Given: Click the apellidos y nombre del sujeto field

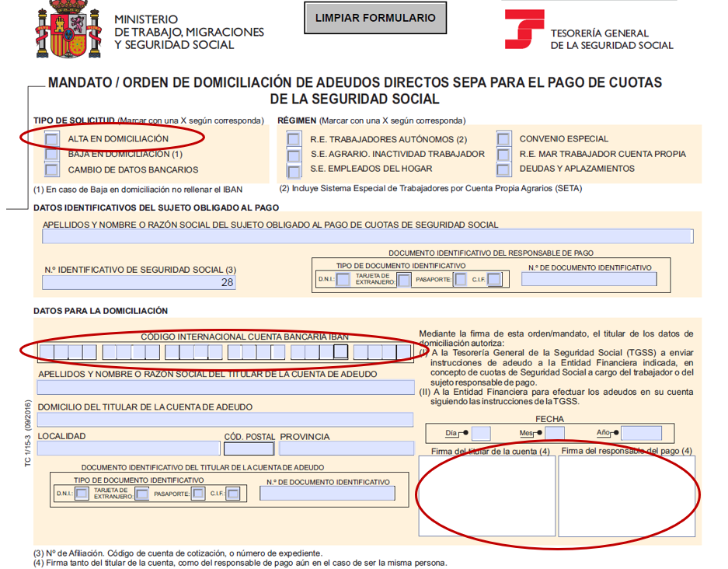Looking at the screenshot, I should coord(365,235).
